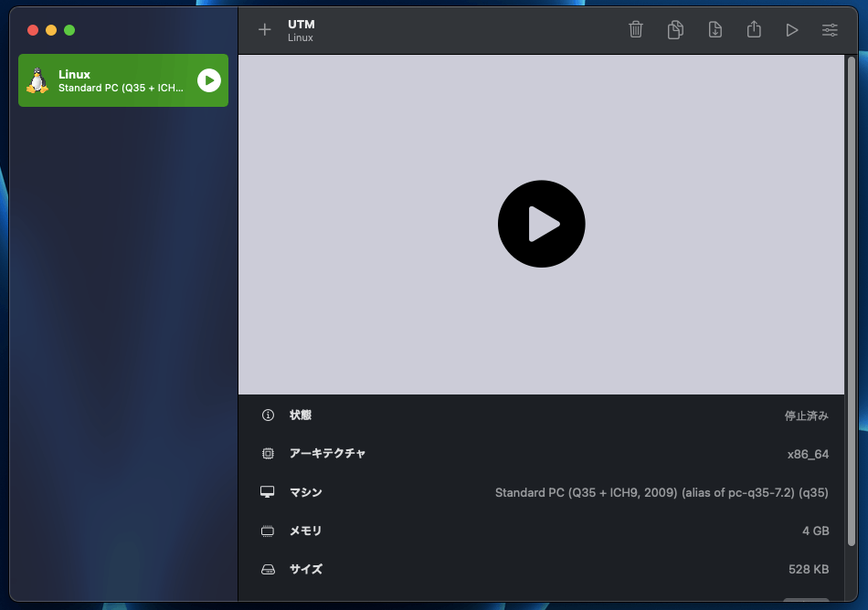
Task: Click the アーキテクチャ label
Action: (328, 454)
